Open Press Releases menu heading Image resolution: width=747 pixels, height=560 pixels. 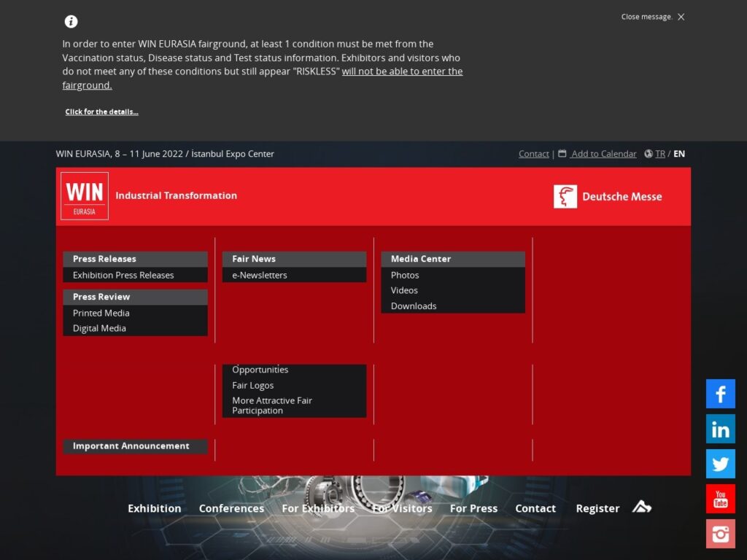click(x=135, y=259)
